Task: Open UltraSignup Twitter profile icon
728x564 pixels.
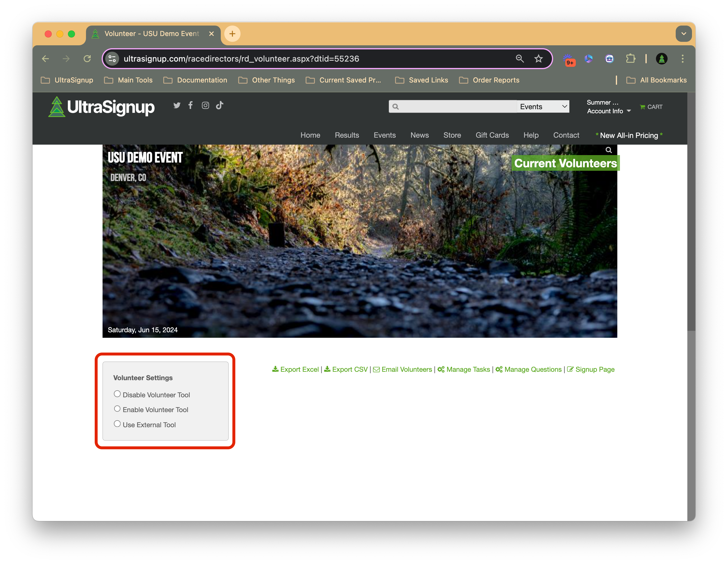Action: coord(177,105)
